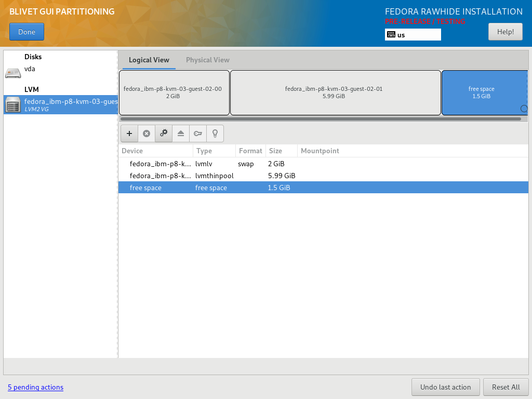The image size is (532, 399).
Task: Click the swap format cell
Action: click(x=246, y=164)
